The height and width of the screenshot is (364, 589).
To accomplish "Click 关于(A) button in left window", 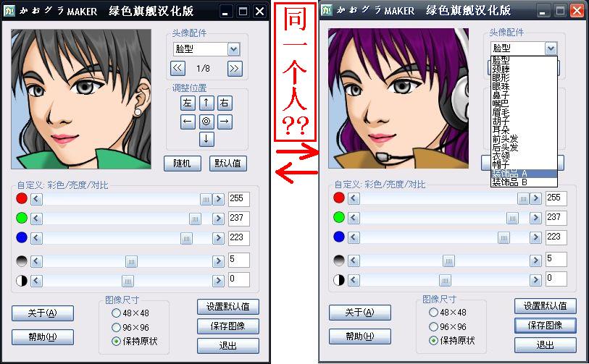I will pos(43,313).
